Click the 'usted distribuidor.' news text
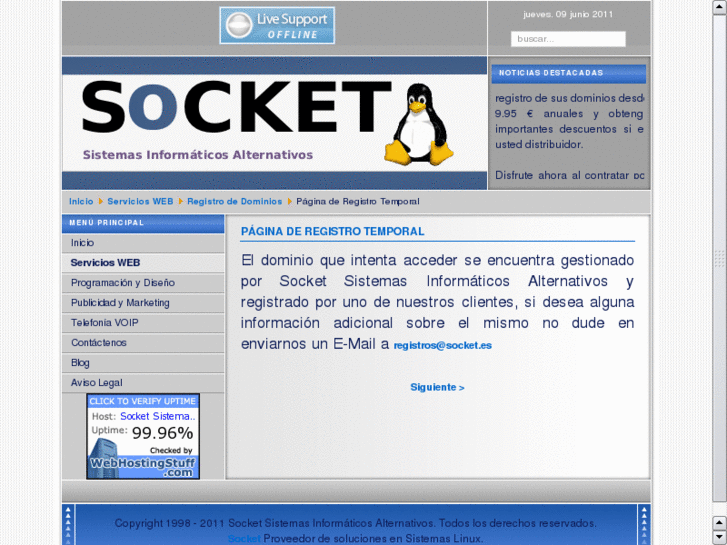 tap(539, 144)
